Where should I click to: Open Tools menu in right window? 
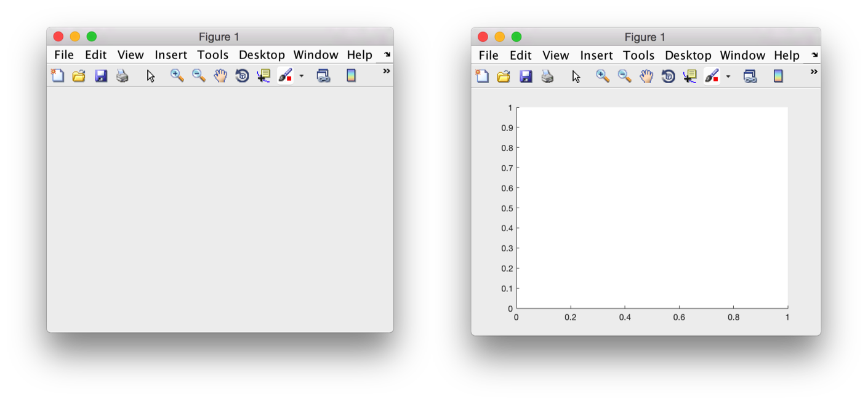(x=639, y=55)
